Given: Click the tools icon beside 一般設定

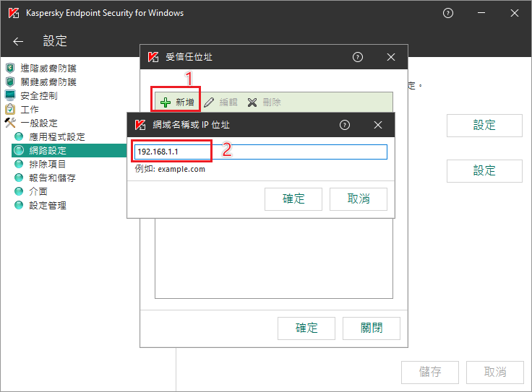Looking at the screenshot, I should tap(10, 123).
